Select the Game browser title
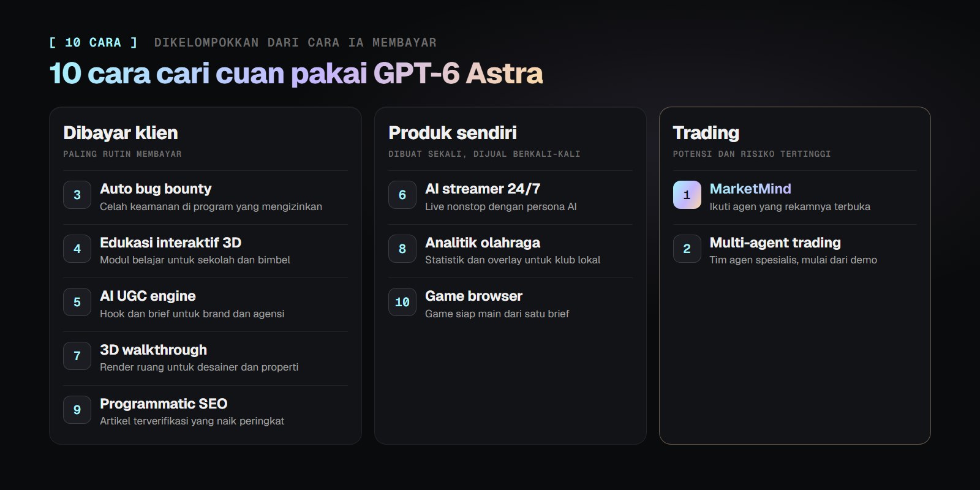980x490 pixels. click(x=474, y=296)
